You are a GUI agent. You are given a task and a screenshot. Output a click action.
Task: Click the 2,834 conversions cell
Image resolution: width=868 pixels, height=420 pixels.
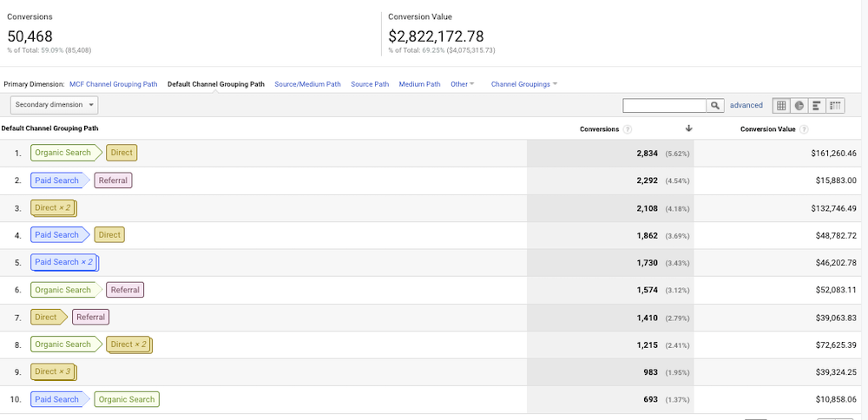pyautogui.click(x=648, y=154)
